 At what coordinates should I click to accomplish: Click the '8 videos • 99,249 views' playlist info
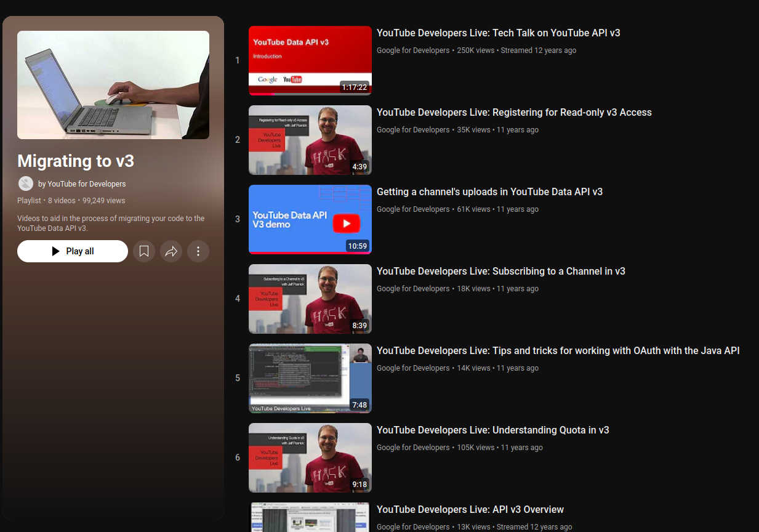87,201
